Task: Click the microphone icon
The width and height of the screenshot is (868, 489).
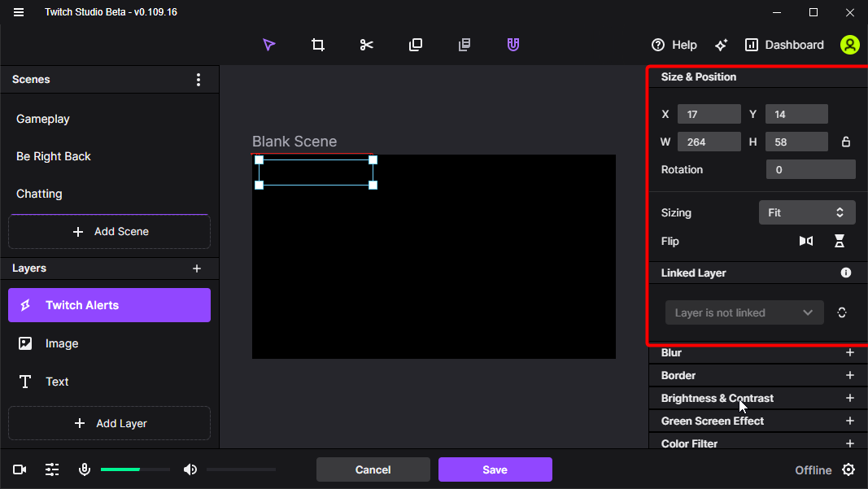Action: coord(85,469)
